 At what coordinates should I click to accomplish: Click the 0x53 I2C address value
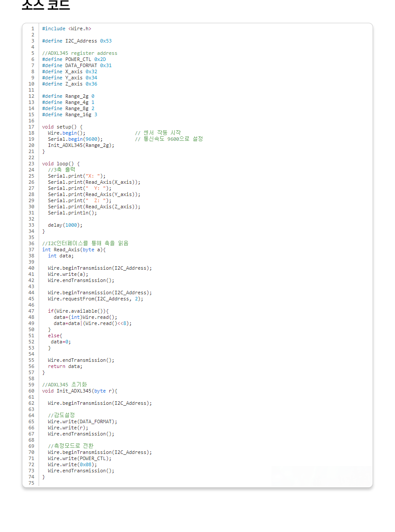click(106, 41)
